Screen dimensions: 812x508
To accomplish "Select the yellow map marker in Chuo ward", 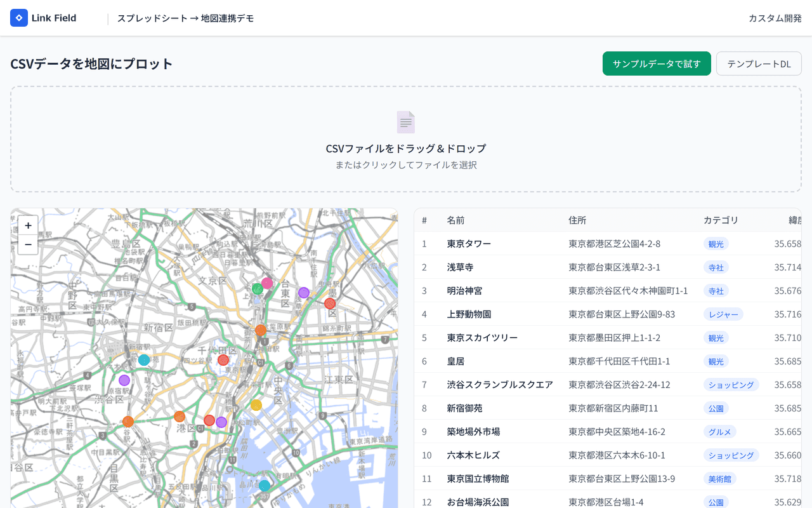I will click(256, 405).
